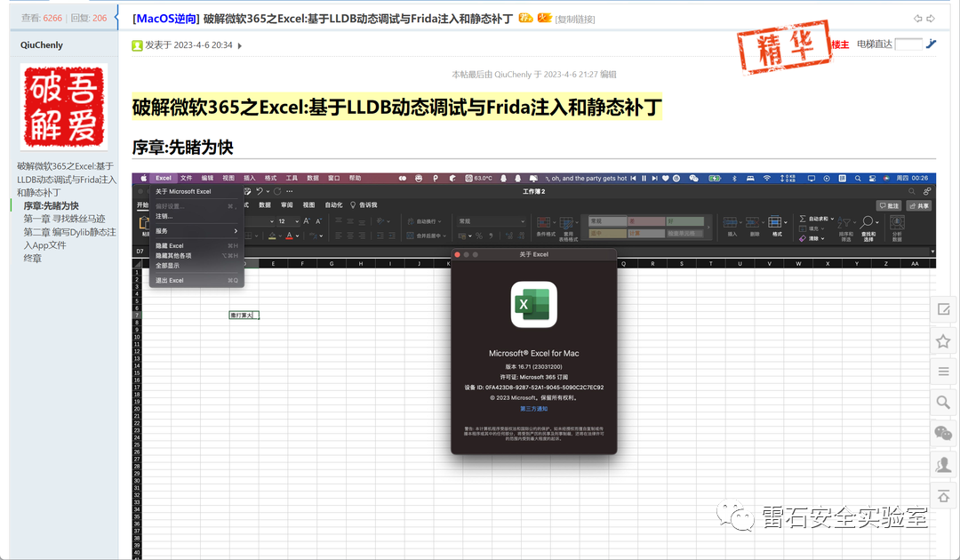This screenshot has height=560, width=960.
Task: Click the next thread arrow icon
Action: pyautogui.click(x=931, y=19)
